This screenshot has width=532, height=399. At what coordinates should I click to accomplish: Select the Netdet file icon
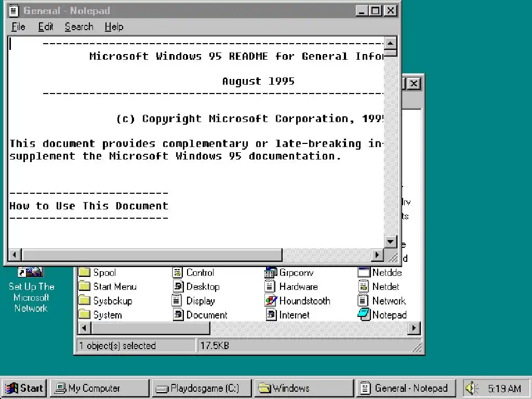[363, 286]
